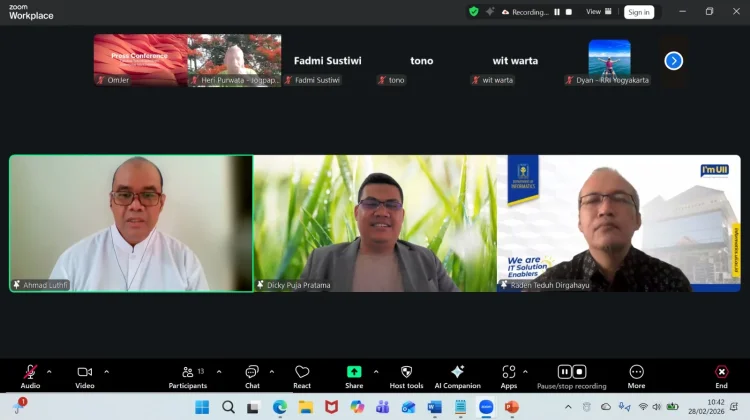Open the Participants panel
This screenshot has width=750, height=420.
coord(188,376)
